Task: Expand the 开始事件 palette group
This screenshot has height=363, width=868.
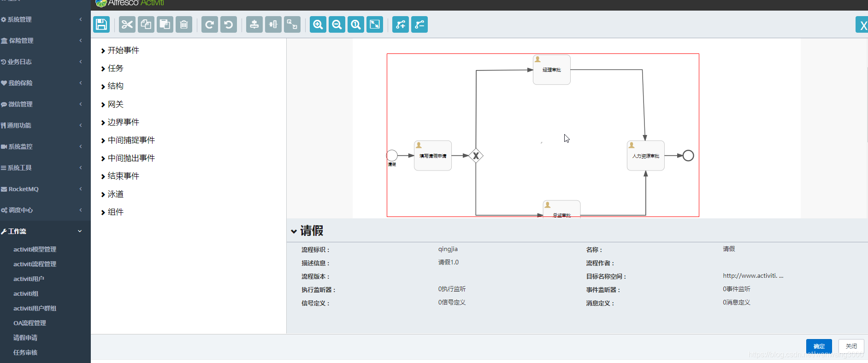Action: point(120,50)
